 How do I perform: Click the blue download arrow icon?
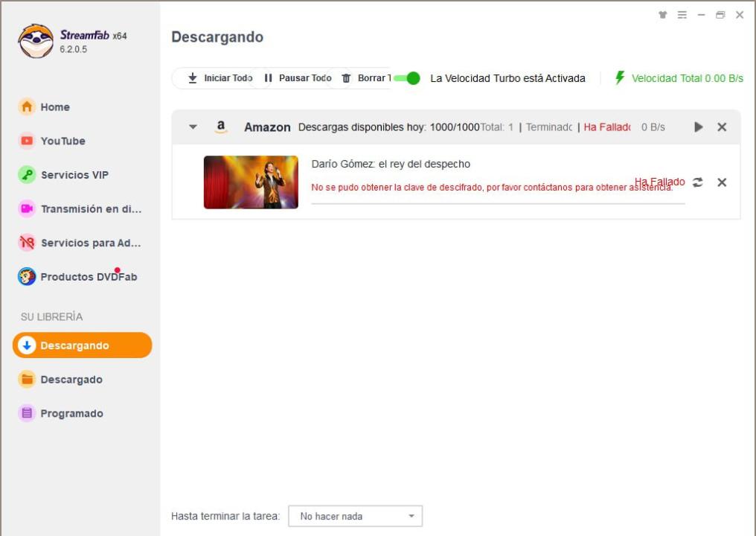(27, 345)
